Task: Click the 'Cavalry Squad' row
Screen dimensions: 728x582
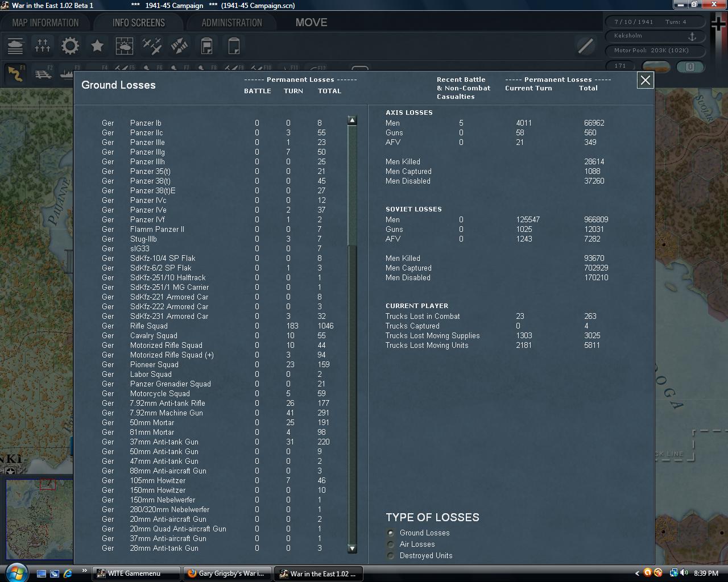Action: 219,336
